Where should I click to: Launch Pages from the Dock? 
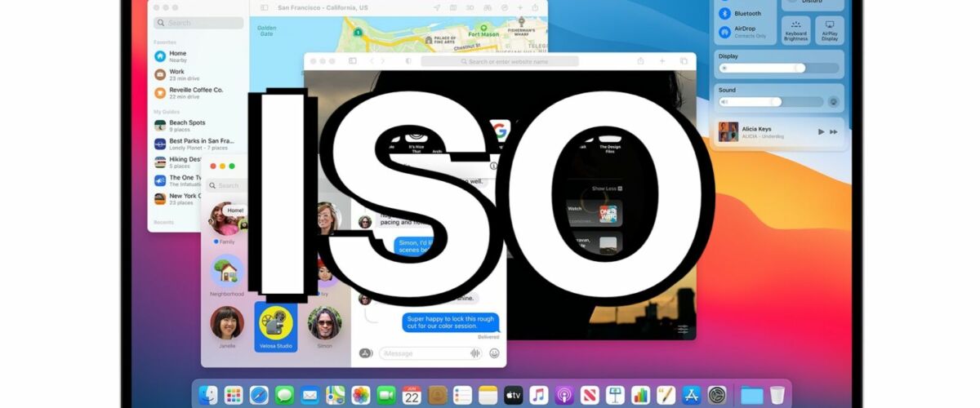(666, 396)
